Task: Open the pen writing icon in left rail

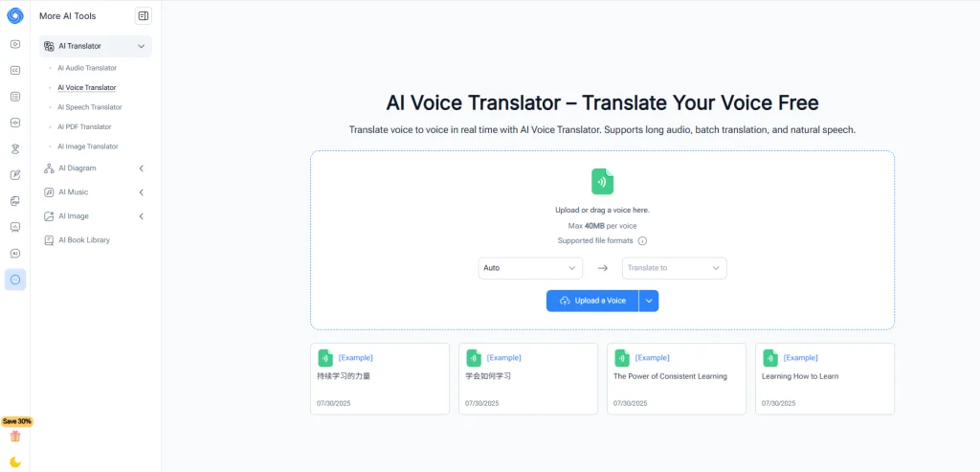Action: tap(15, 175)
